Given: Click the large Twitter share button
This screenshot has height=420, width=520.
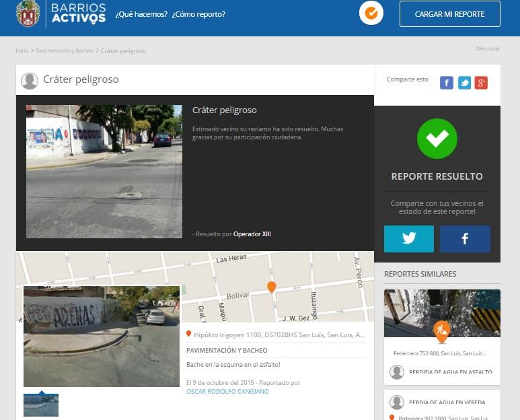Looking at the screenshot, I should click(409, 239).
